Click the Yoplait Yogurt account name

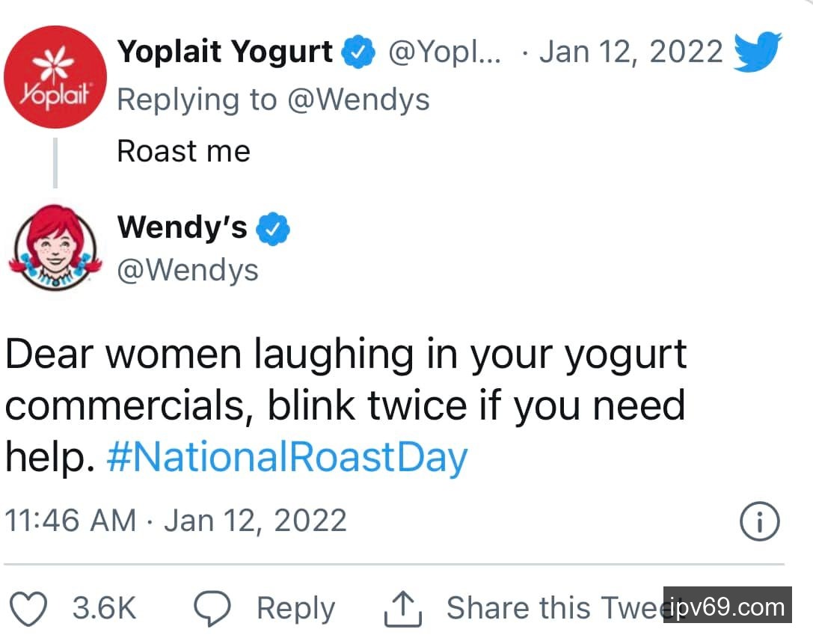coord(225,52)
